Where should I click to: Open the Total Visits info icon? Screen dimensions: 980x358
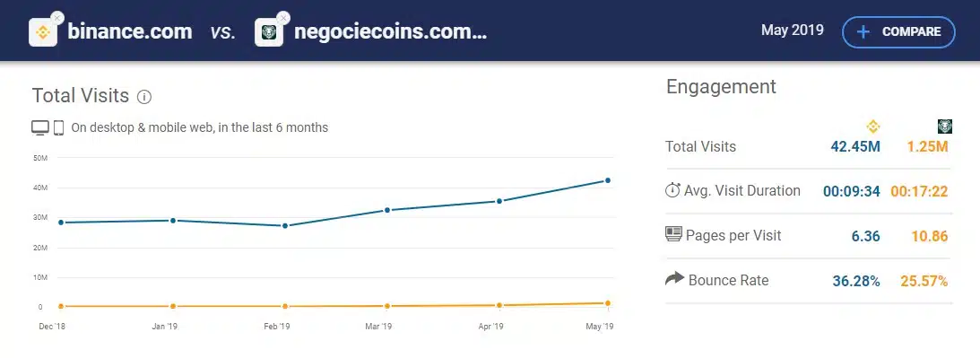[x=144, y=97]
